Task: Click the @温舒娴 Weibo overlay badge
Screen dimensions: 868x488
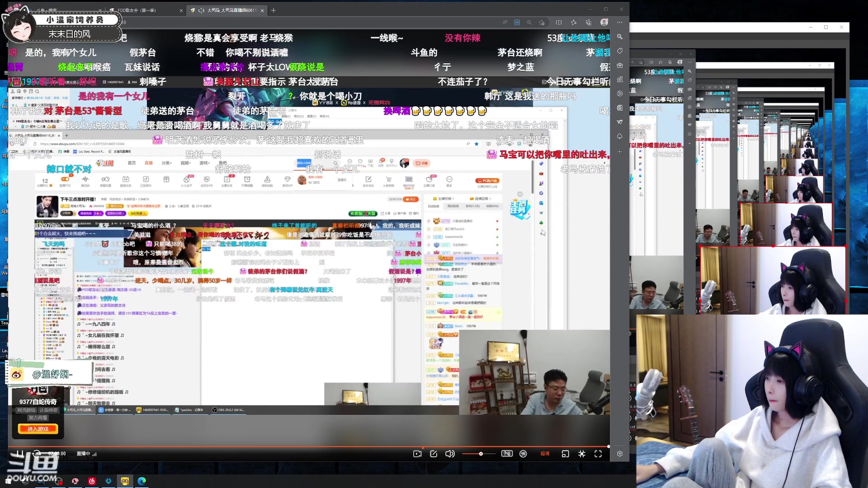Action: 49,374
